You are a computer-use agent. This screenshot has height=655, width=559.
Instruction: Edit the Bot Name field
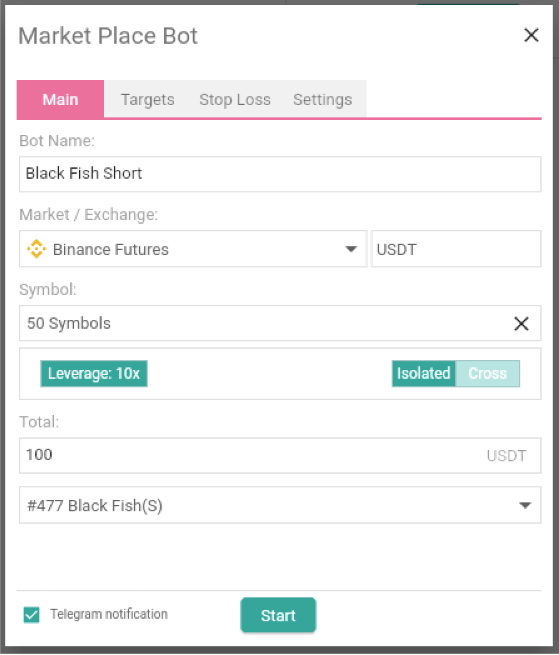click(280, 174)
